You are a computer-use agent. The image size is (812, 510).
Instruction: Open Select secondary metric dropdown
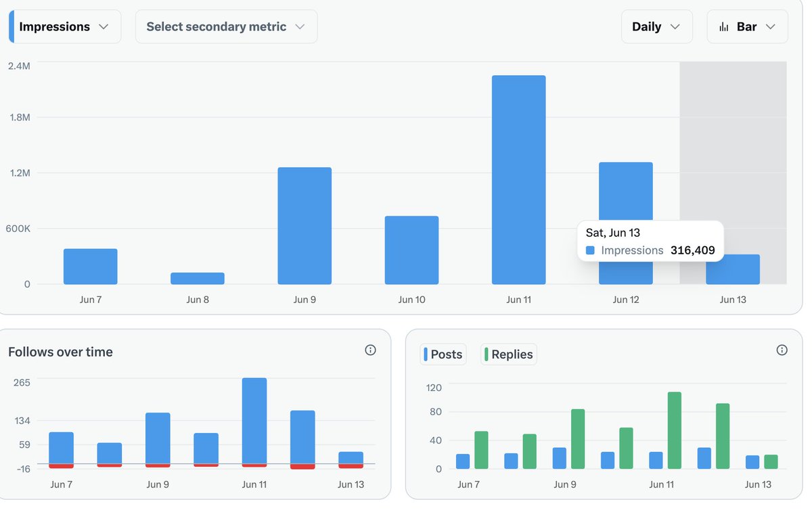click(x=226, y=27)
